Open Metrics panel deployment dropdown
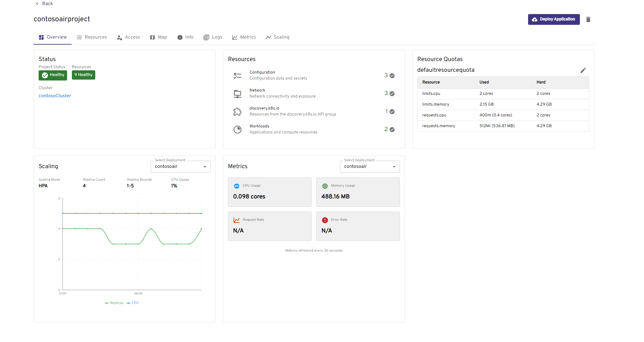 (x=370, y=167)
